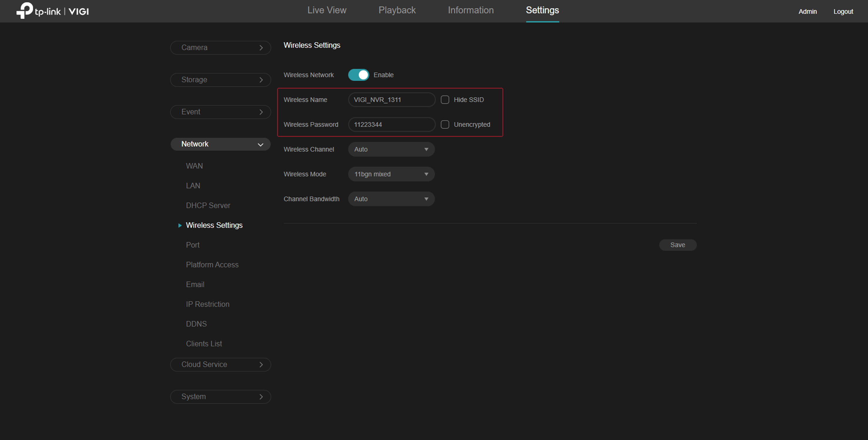Click the tp-link VIGI logo

coord(53,11)
